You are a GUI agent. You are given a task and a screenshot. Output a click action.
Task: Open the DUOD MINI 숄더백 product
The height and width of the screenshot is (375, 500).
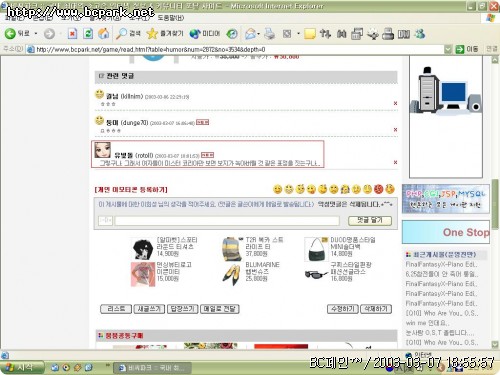click(x=353, y=247)
